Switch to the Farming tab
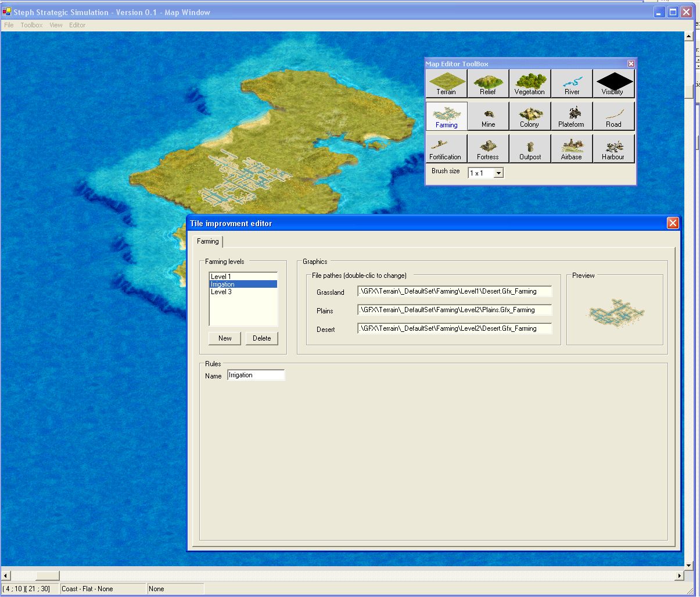700x597 pixels. coord(208,241)
